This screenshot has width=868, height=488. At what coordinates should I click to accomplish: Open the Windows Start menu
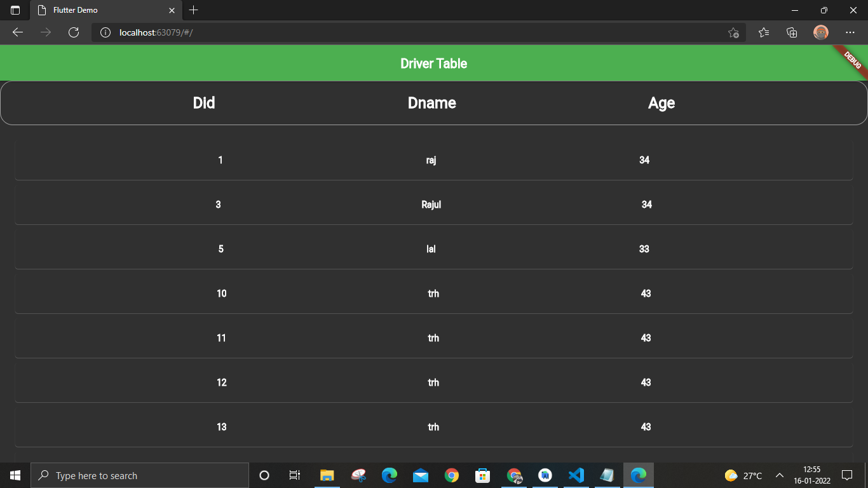15,475
